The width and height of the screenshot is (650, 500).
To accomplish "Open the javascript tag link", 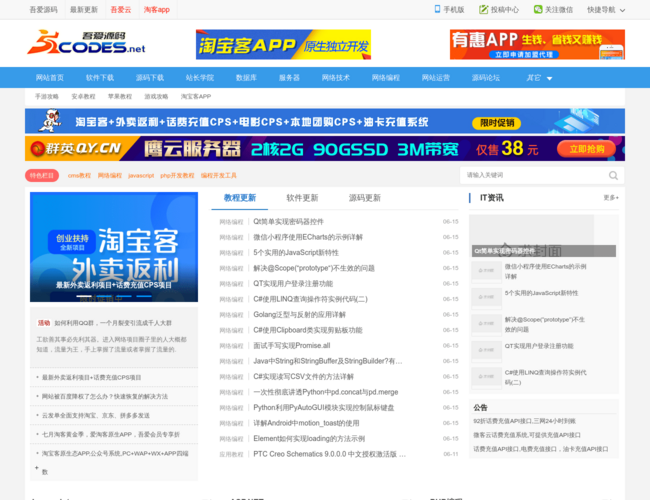I will pos(141,175).
